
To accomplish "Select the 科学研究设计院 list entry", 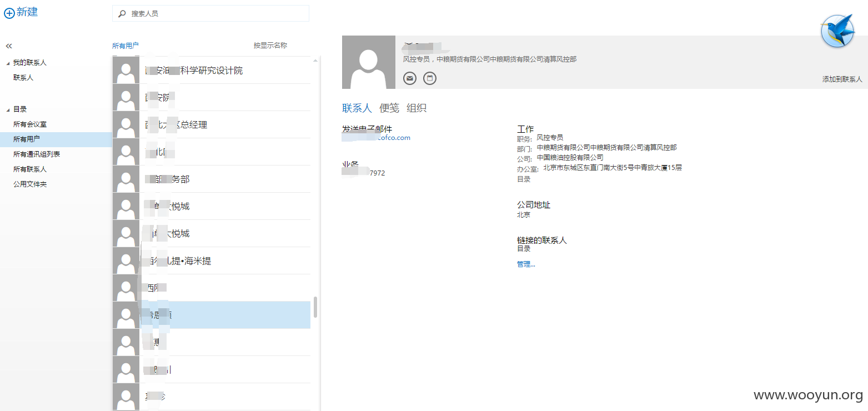I will click(212, 71).
